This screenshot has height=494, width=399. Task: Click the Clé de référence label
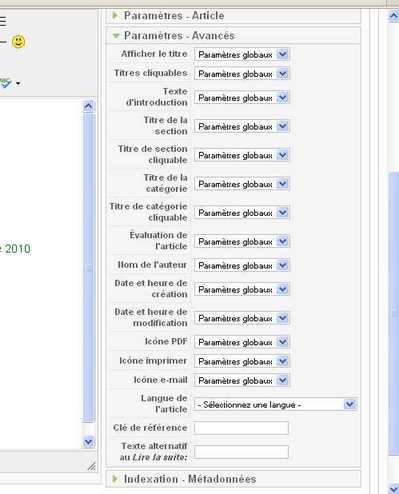click(x=150, y=428)
